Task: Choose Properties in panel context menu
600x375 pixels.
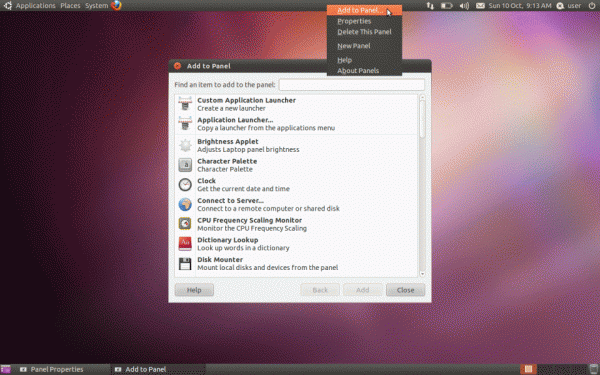Action: point(364,21)
